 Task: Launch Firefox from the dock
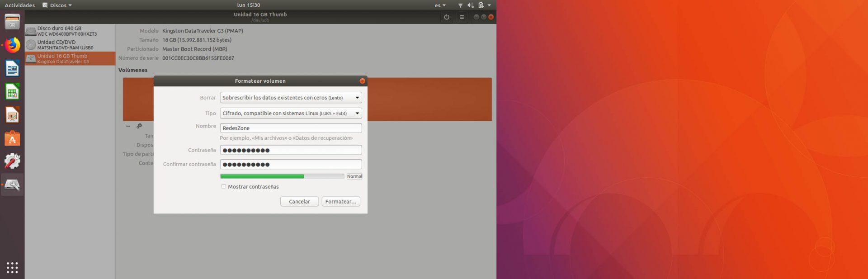tap(12, 45)
